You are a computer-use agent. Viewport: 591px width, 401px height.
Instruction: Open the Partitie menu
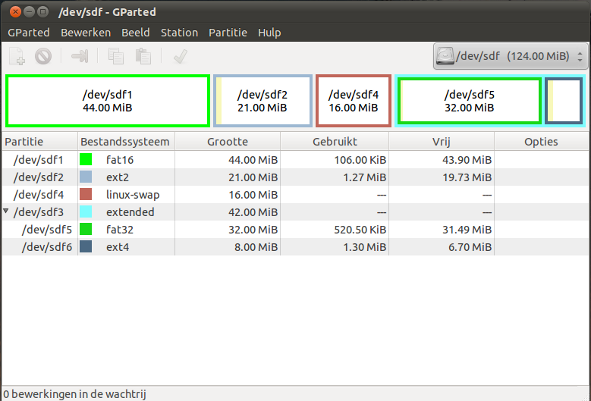pos(228,33)
